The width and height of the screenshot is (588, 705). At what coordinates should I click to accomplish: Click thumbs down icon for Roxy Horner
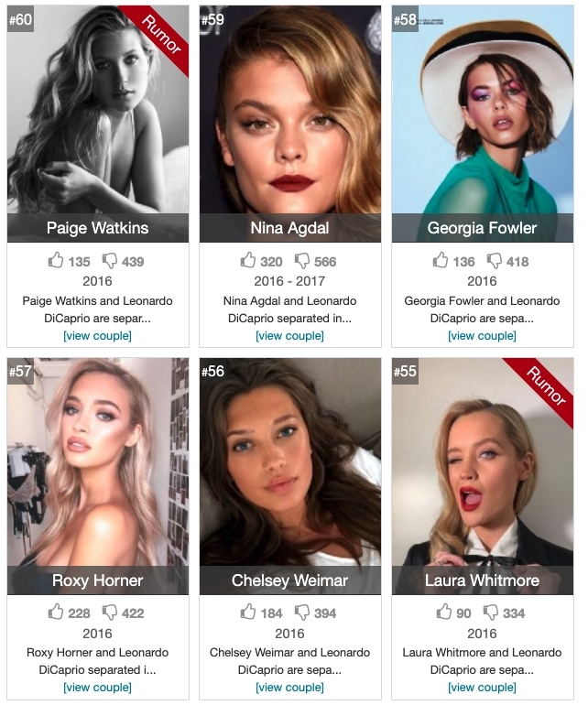(110, 613)
